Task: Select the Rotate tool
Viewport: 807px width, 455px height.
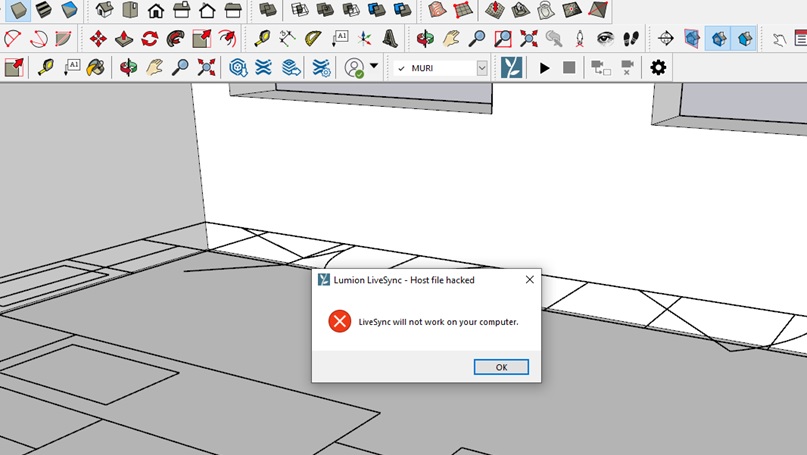Action: click(149, 39)
